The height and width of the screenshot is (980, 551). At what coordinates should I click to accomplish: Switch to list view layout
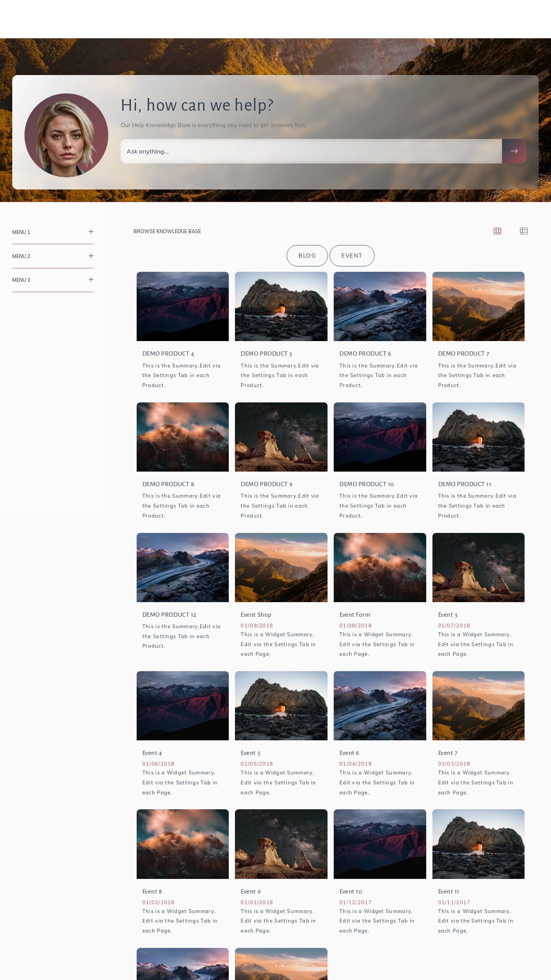click(x=523, y=231)
